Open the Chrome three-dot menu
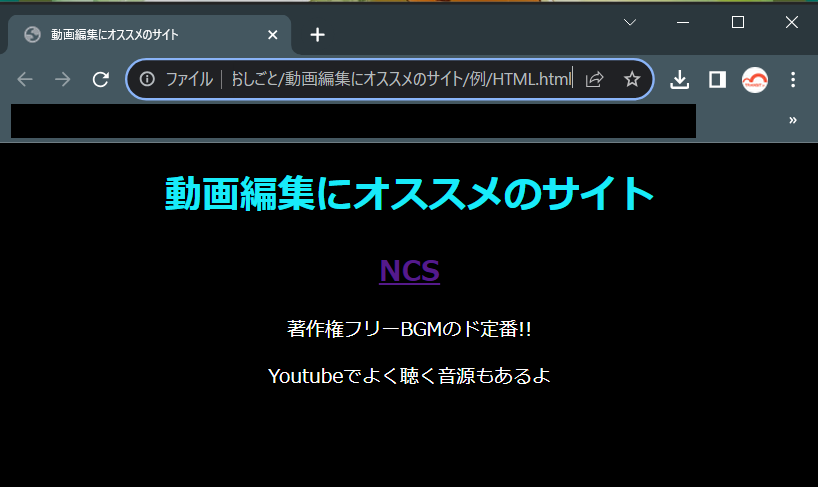 pos(793,80)
